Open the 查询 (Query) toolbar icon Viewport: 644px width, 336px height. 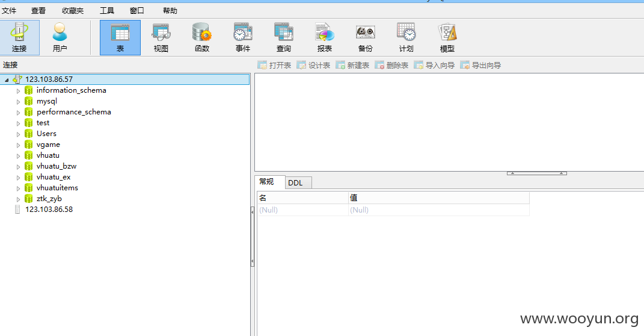[283, 37]
